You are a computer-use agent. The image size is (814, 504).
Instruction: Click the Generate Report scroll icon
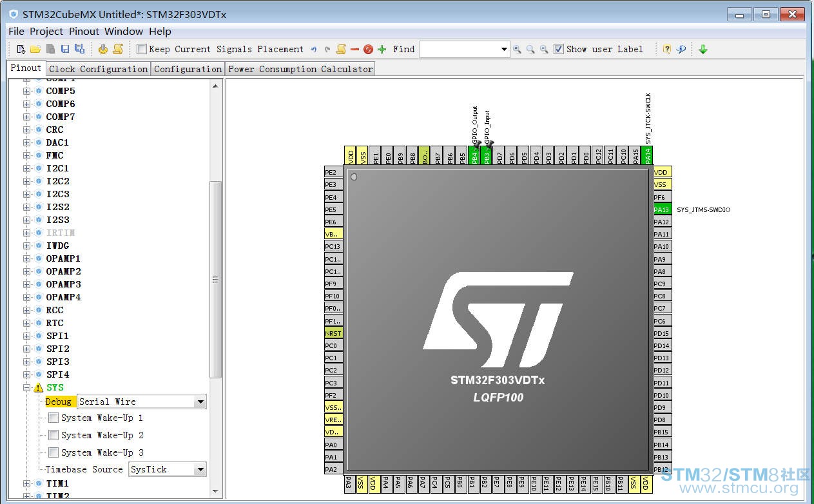(118, 49)
